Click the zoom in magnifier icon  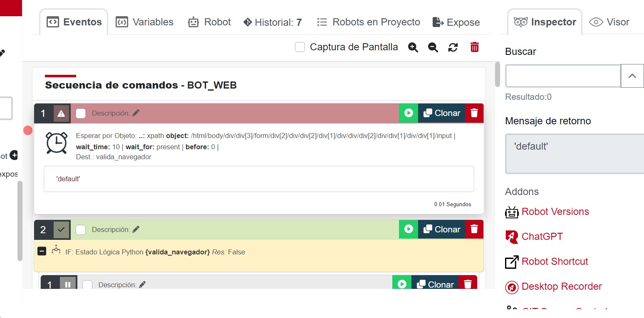pyautogui.click(x=413, y=47)
